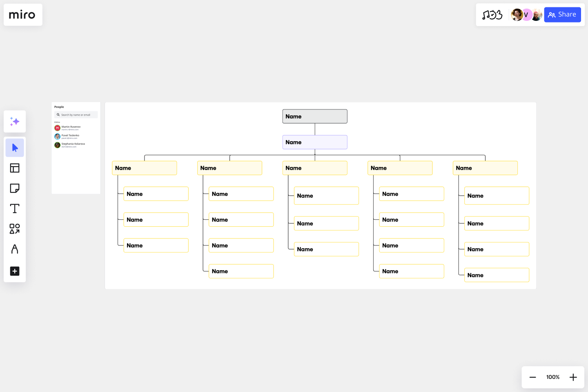
Task: Zoom out with the minus control
Action: pyautogui.click(x=532, y=377)
